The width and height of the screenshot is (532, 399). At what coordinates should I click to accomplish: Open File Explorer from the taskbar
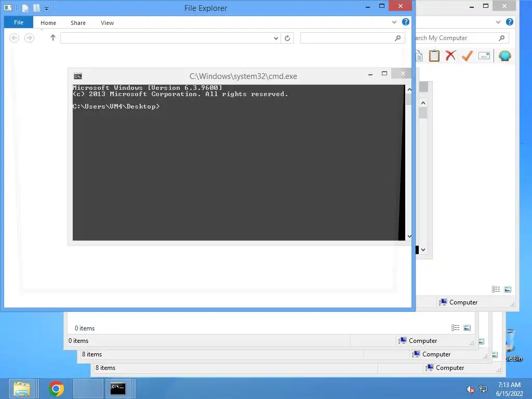coord(22,389)
